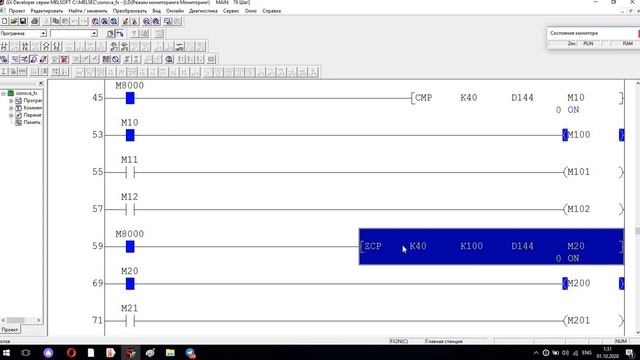
Task: Click first icon in fifth toolbar row
Action: (x=4, y=72)
